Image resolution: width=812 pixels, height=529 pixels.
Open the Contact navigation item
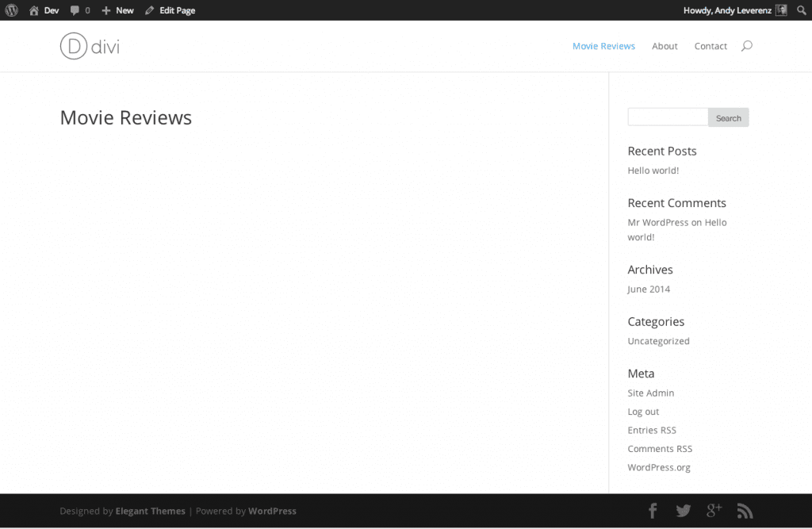710,46
